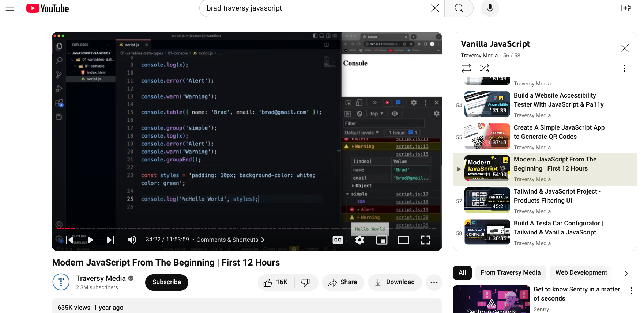Select From Traversy Media chip
The height and width of the screenshot is (313, 644).
point(511,272)
